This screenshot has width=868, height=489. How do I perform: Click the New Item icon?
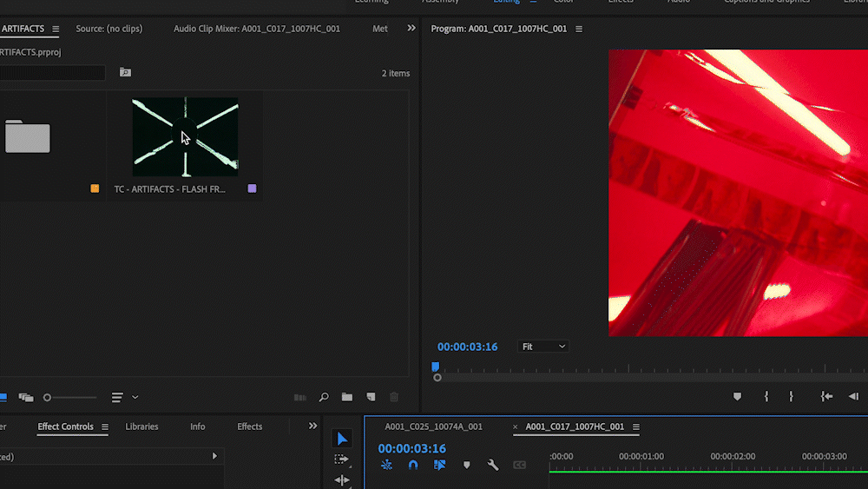371,397
